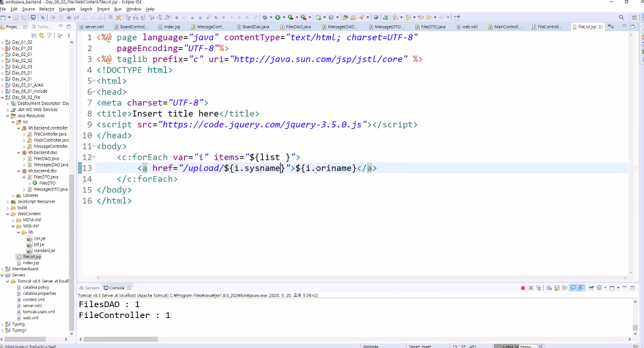Click Collapse All in Project Explorer toolbar
The height and width of the screenshot is (348, 644).
(x=33, y=35)
